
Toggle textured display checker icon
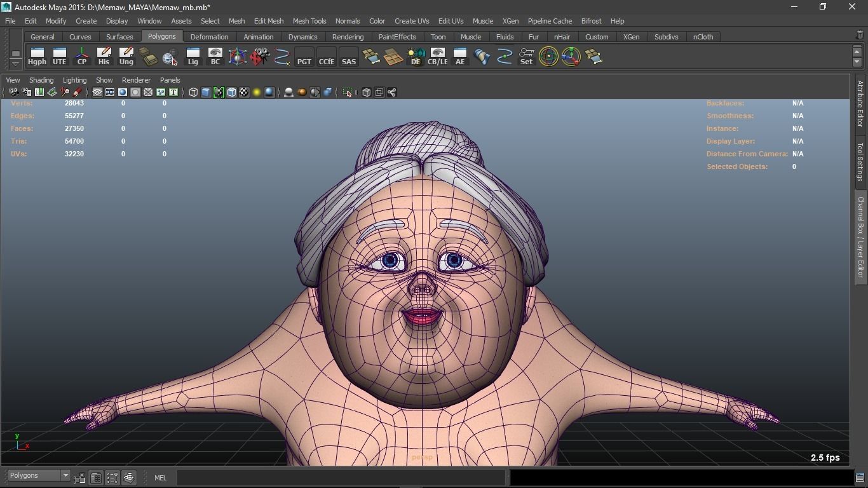click(244, 93)
